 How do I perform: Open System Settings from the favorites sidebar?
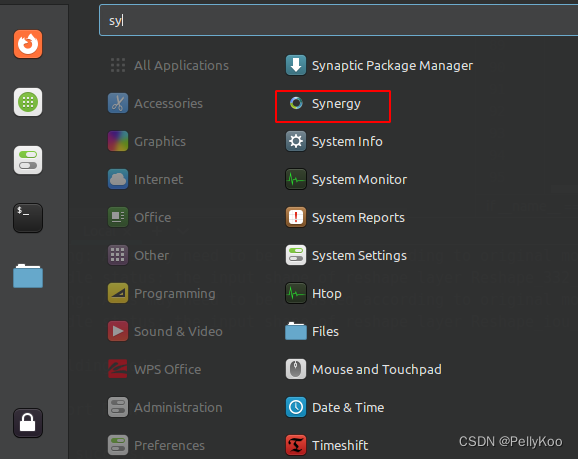pos(28,160)
